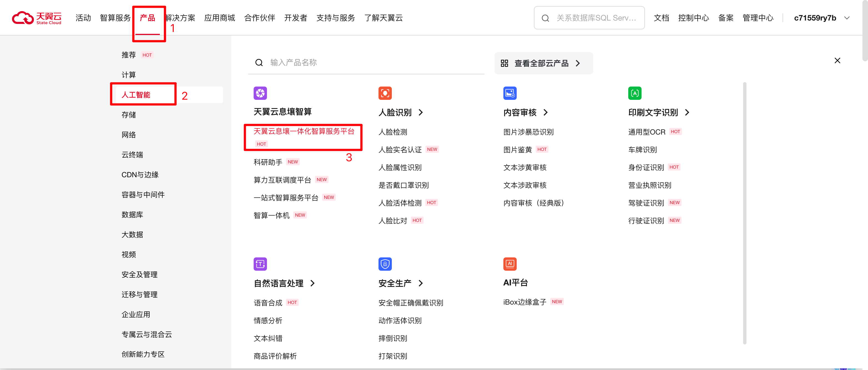Open the 活动 menu
This screenshot has height=370, width=868.
[83, 18]
